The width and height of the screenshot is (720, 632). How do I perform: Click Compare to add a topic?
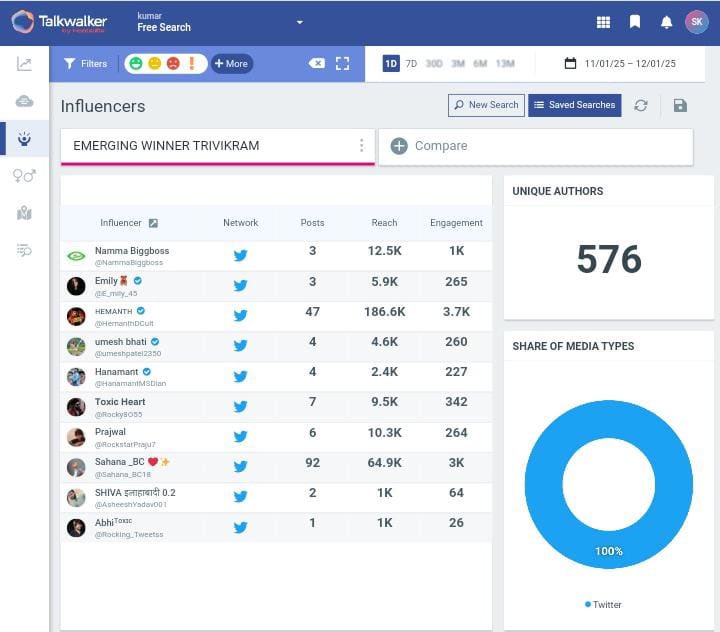coord(535,146)
